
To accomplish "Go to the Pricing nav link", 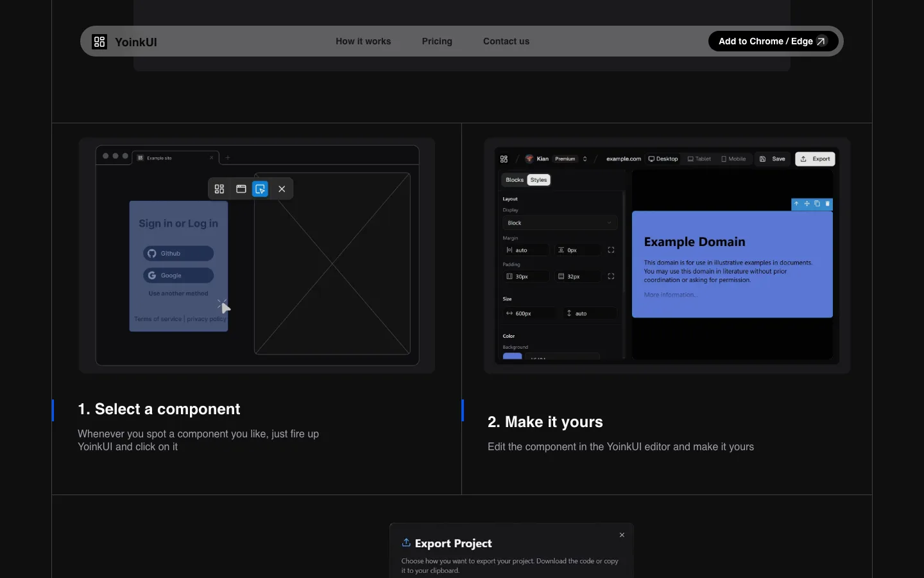I will click(437, 41).
